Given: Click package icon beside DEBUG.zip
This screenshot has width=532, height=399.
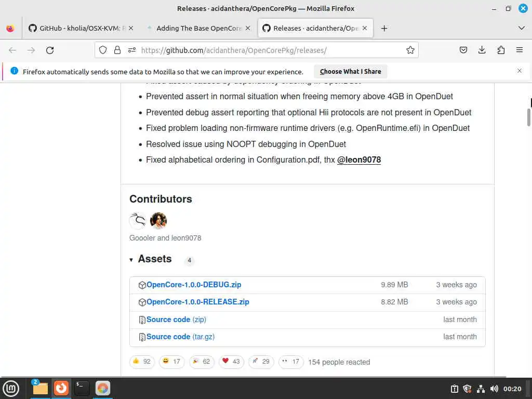Looking at the screenshot, I should point(142,285).
